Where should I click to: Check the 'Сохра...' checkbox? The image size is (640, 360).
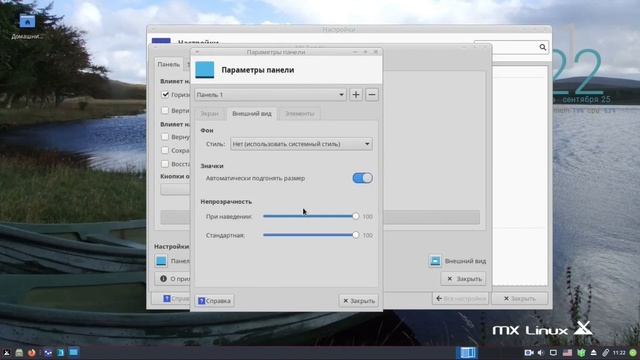165,150
